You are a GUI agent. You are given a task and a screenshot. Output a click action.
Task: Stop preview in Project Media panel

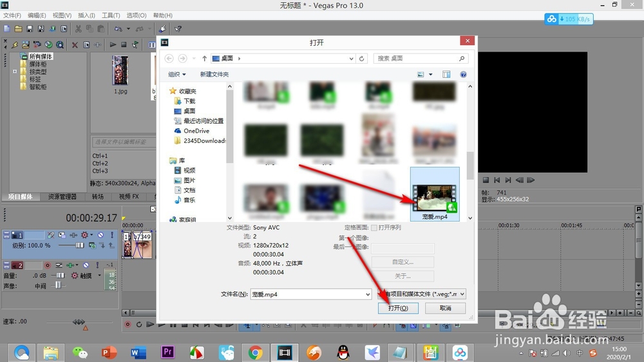point(124,45)
